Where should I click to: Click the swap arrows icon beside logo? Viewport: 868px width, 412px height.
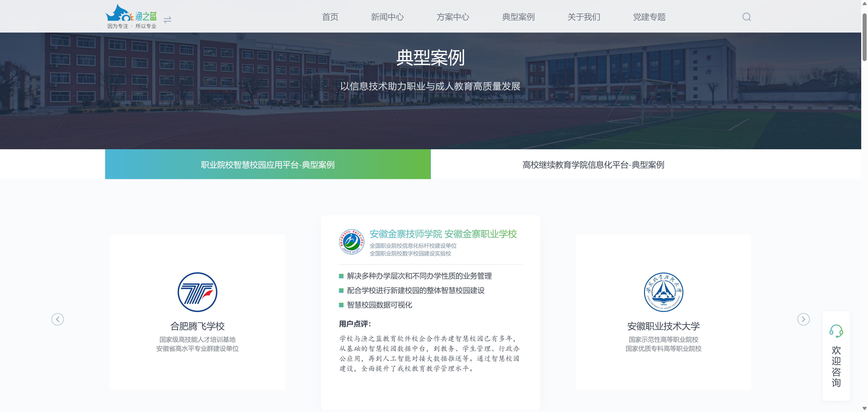[167, 20]
